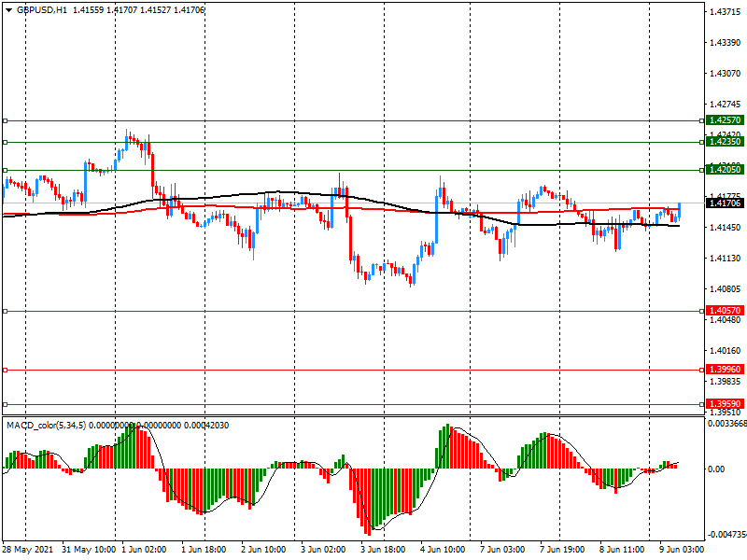Click the black 1.41706 current price tag

(x=725, y=203)
